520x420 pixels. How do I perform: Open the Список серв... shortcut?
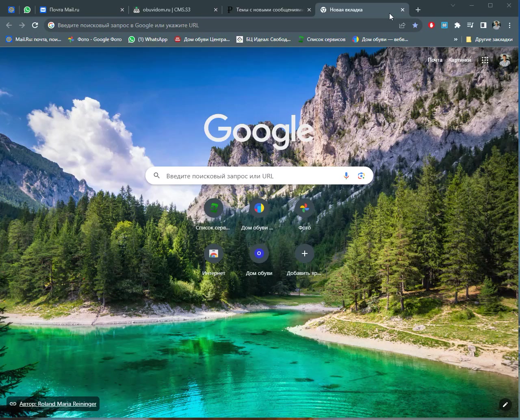(x=213, y=214)
